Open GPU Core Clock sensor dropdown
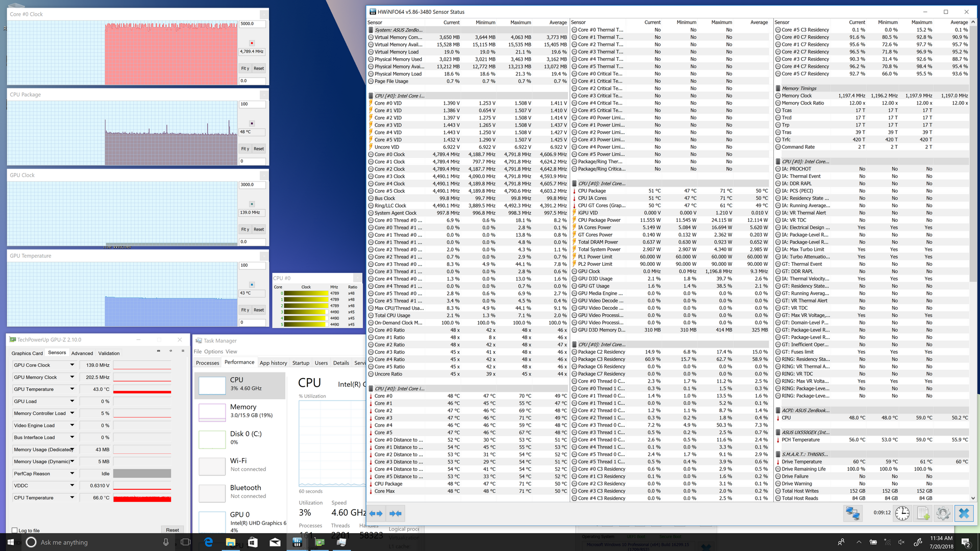This screenshot has width=980, height=551. pos(72,365)
